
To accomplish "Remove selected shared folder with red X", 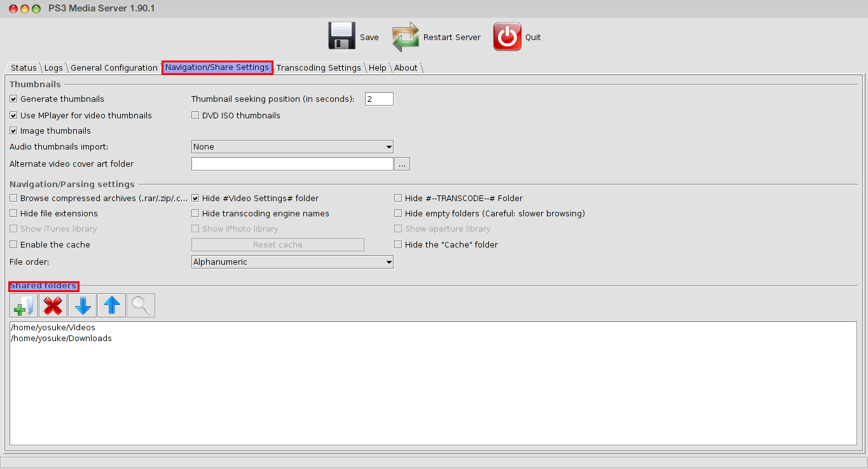I will [53, 306].
